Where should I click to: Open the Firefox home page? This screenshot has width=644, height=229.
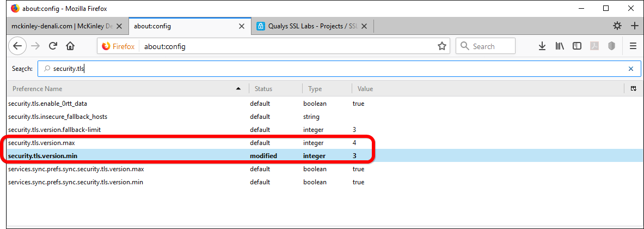tap(70, 46)
